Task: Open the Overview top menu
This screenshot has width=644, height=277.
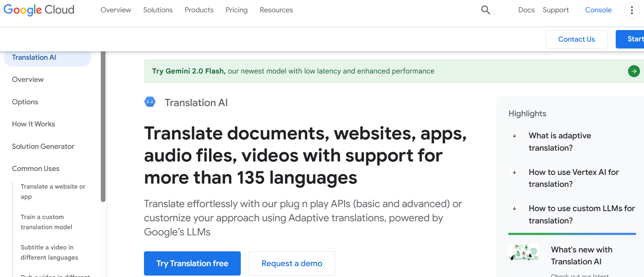Action: 116,10
